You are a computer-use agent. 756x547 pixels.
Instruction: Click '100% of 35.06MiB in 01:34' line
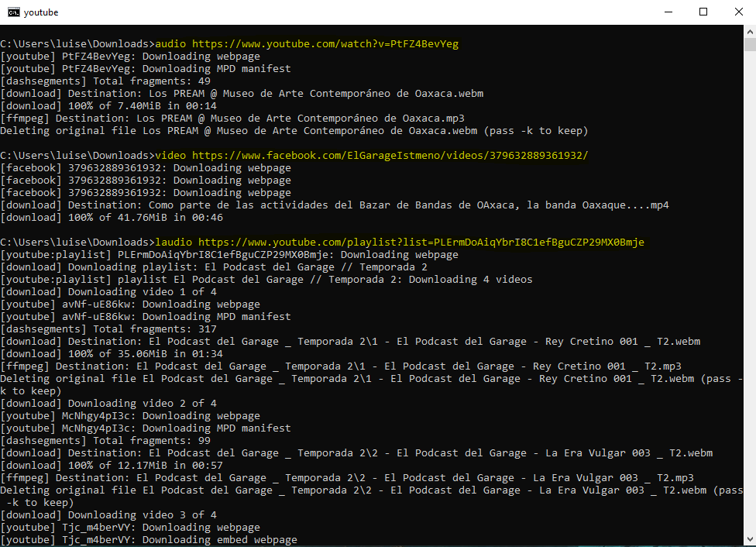click(112, 354)
